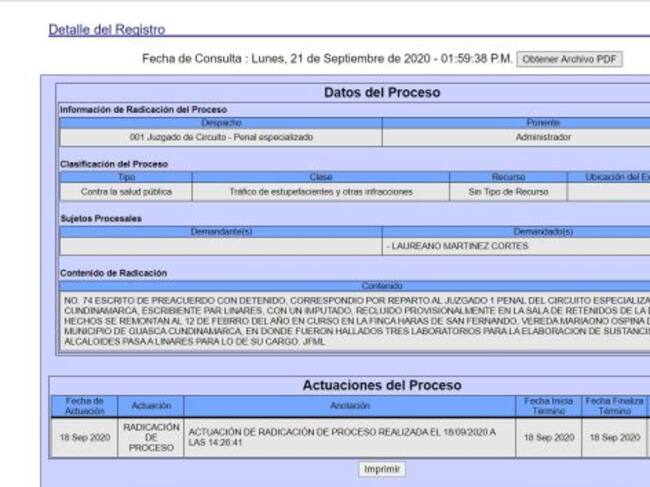
Task: Select the Tráfico de estupefacientes cell
Action: coord(320,191)
